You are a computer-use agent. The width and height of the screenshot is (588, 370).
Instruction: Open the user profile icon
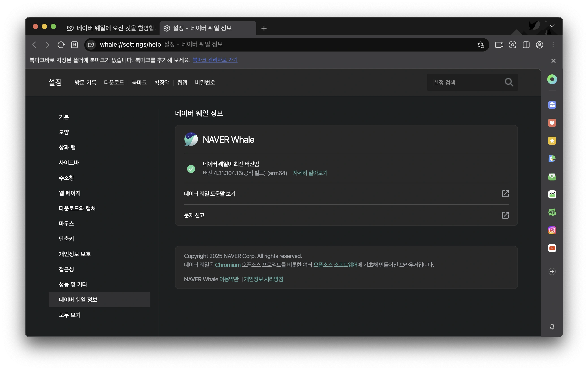point(539,45)
